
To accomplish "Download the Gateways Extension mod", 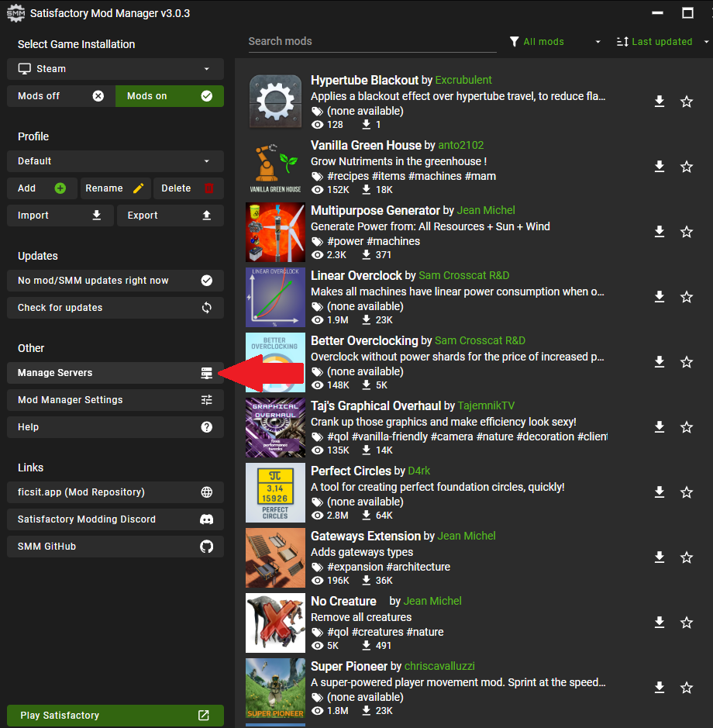I will (660, 557).
